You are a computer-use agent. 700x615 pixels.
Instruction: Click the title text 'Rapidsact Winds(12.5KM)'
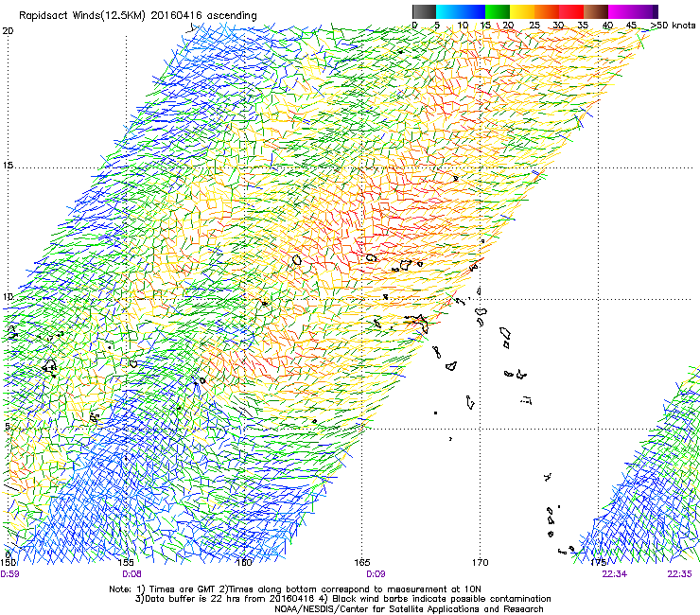coord(82,16)
